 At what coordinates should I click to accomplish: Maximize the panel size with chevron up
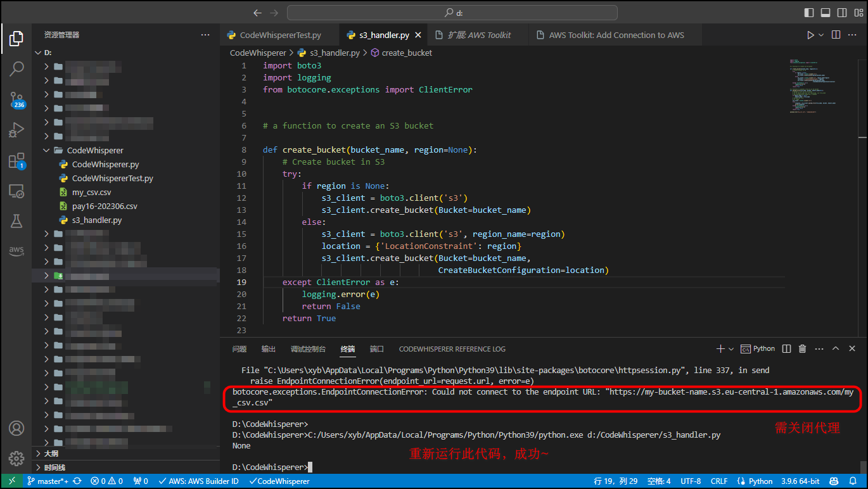click(836, 348)
